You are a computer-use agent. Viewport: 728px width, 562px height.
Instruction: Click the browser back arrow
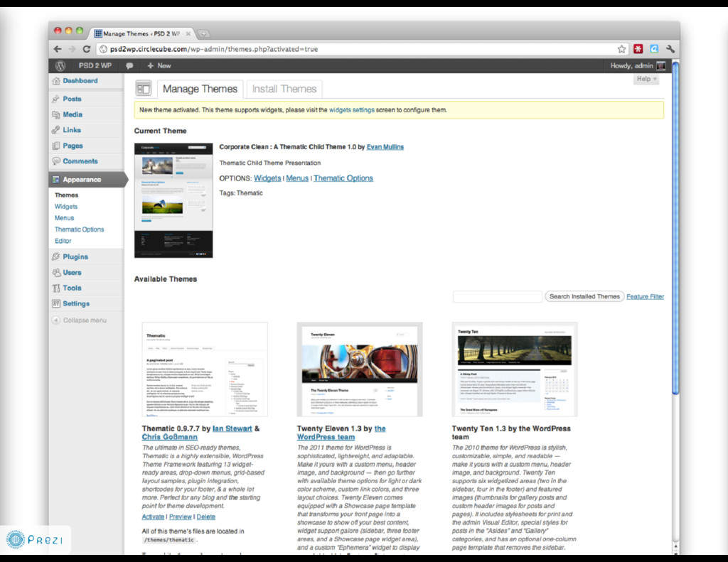coord(58,49)
